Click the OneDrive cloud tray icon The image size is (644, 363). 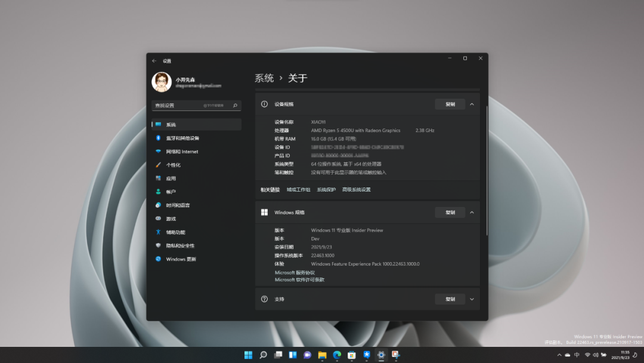[568, 355]
